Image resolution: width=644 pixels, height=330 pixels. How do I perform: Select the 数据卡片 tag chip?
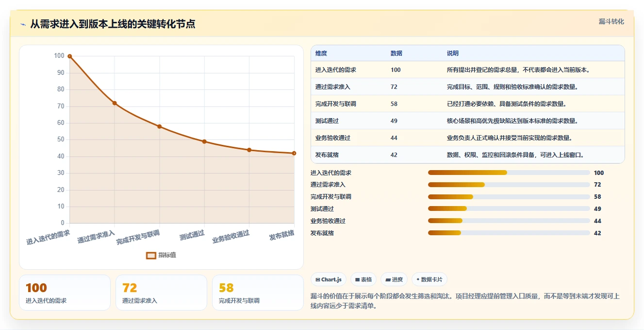click(429, 279)
